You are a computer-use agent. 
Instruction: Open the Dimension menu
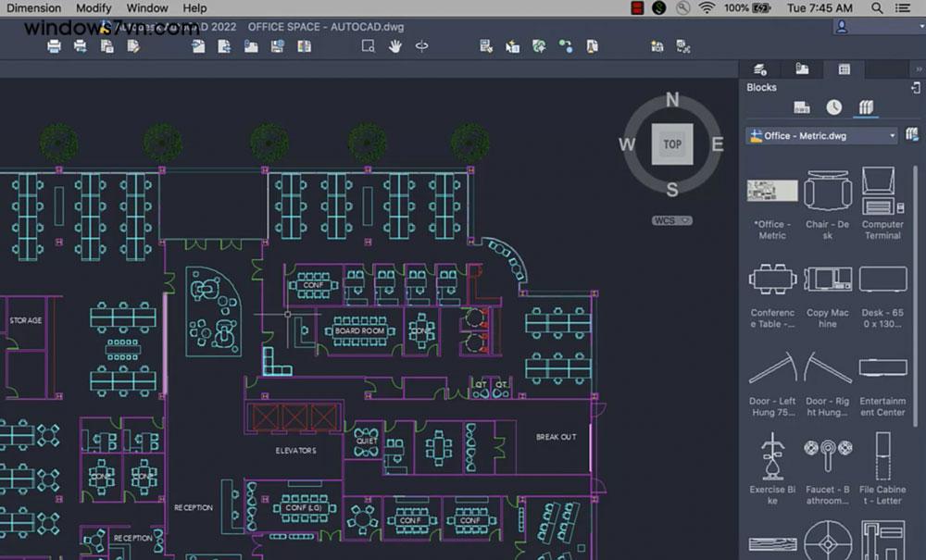[x=33, y=7]
